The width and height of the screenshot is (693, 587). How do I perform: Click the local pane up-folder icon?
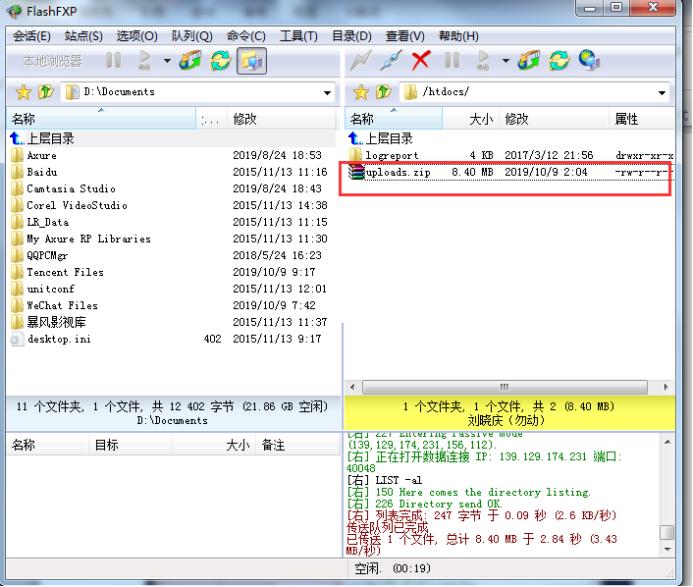(46, 92)
